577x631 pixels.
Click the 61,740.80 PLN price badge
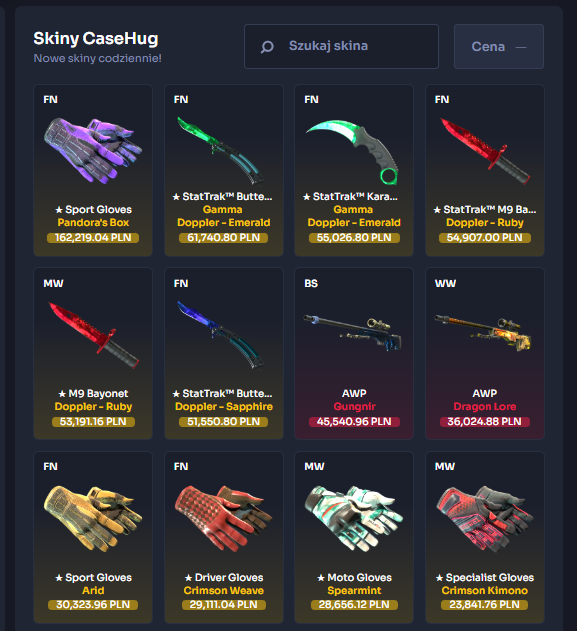[x=223, y=238]
